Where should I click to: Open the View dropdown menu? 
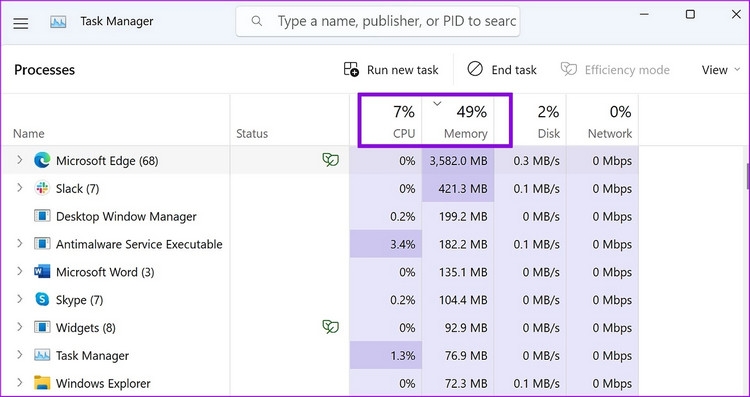(721, 70)
